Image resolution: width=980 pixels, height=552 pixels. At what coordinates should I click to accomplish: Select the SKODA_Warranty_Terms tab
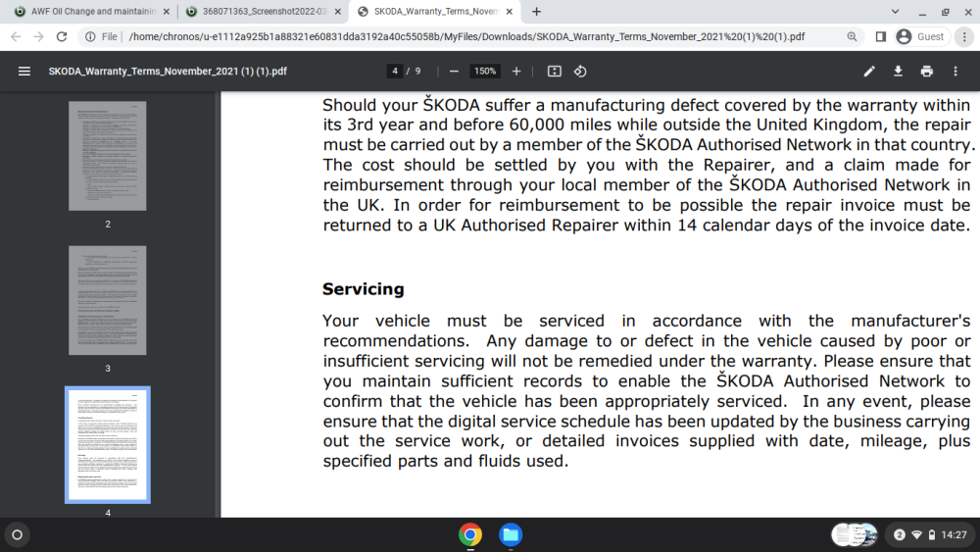[x=436, y=11]
